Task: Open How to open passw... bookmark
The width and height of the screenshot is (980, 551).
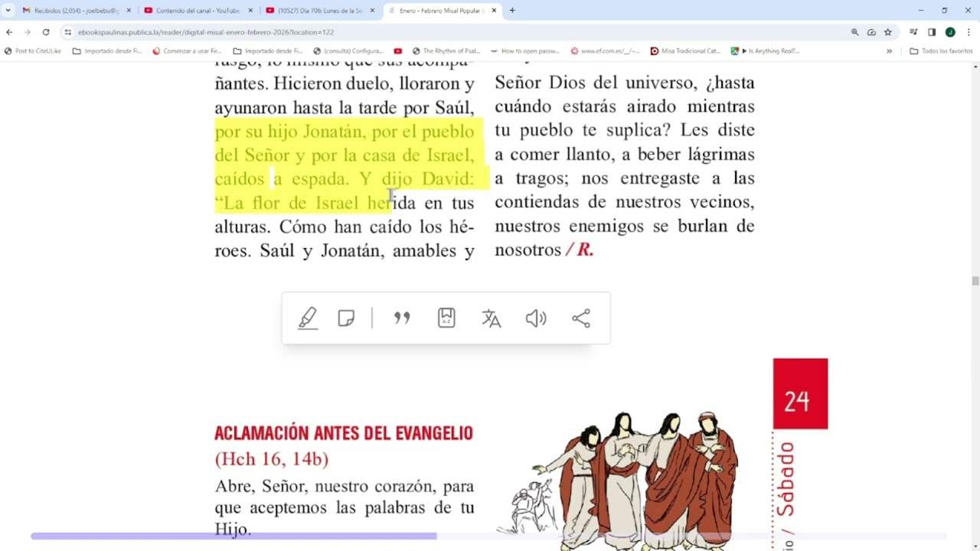Action: [x=525, y=51]
